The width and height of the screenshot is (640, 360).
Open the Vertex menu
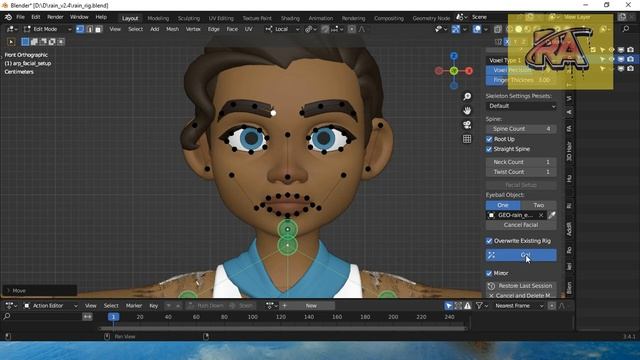pos(193,29)
